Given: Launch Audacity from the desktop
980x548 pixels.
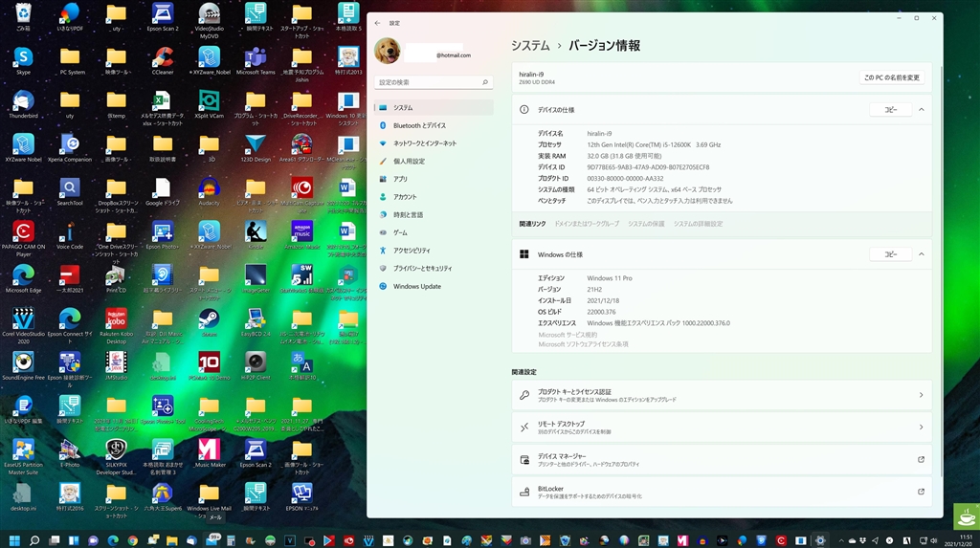Looking at the screenshot, I should coord(209,192).
